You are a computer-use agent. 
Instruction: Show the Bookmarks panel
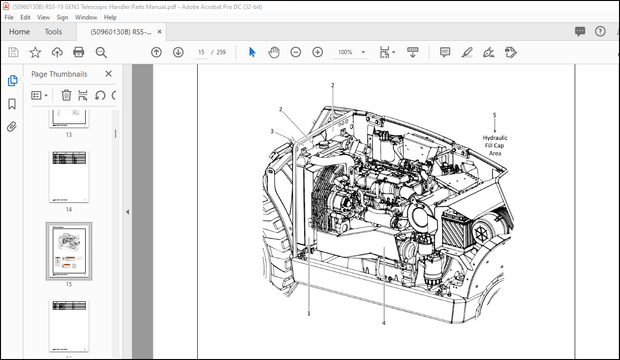tap(12, 104)
